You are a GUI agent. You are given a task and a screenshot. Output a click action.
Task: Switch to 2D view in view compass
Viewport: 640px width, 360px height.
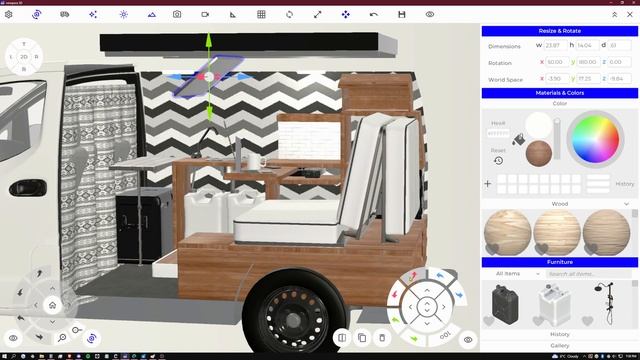coord(24,57)
